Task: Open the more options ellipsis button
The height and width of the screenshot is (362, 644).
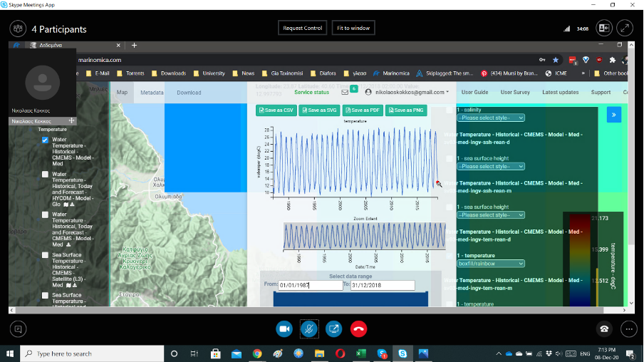Action: click(x=628, y=329)
